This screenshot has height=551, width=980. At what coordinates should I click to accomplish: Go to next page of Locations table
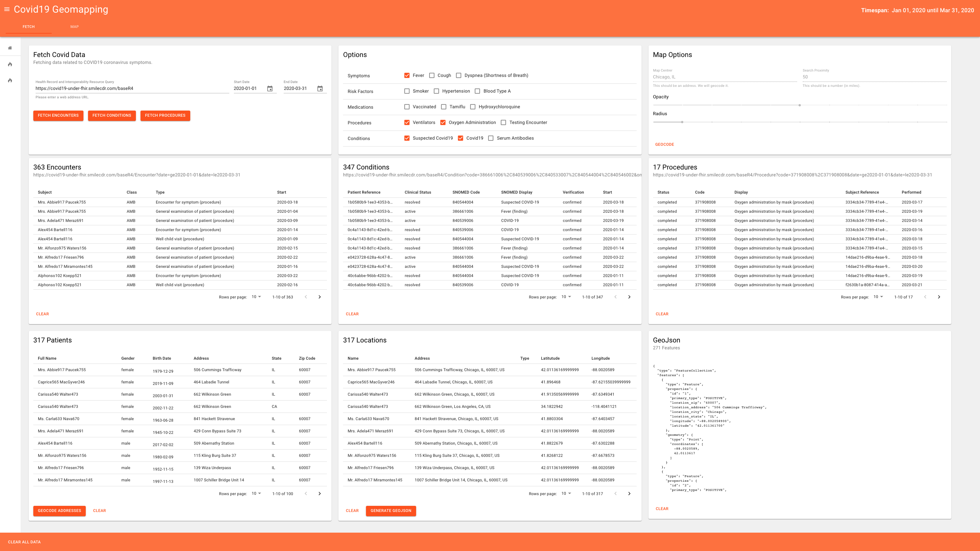tap(629, 494)
